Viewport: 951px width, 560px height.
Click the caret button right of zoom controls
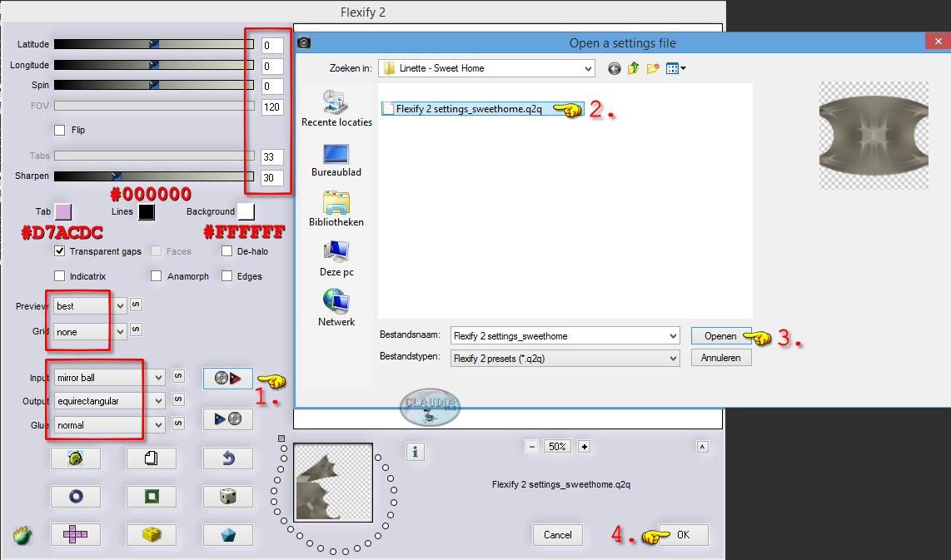(702, 447)
